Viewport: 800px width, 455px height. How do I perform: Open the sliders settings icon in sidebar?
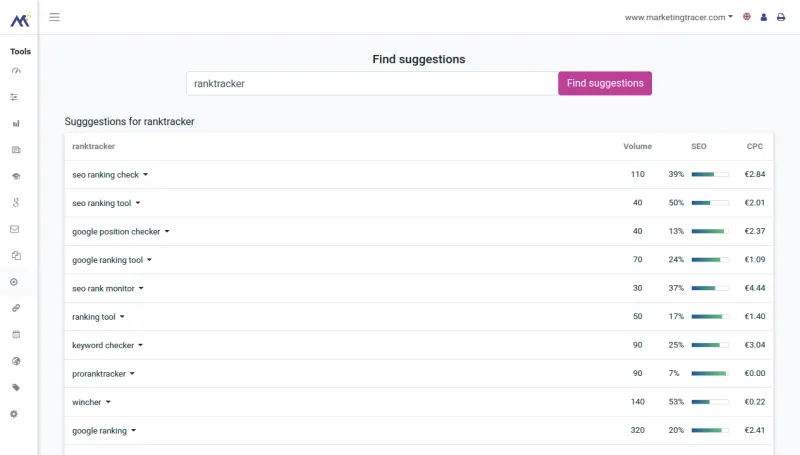[14, 97]
